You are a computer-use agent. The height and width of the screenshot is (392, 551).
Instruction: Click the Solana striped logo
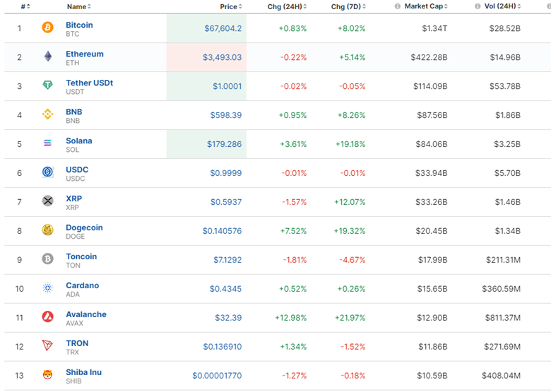pyautogui.click(x=47, y=143)
